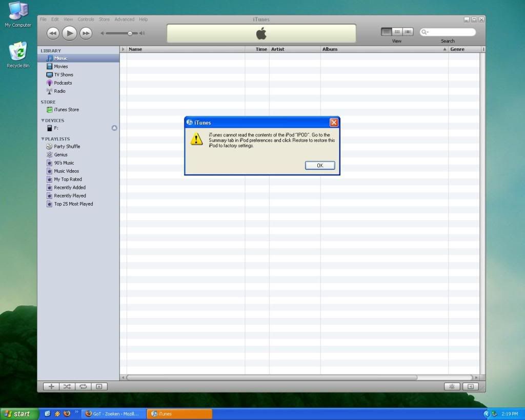Eject the F: iPod device

[x=114, y=128]
